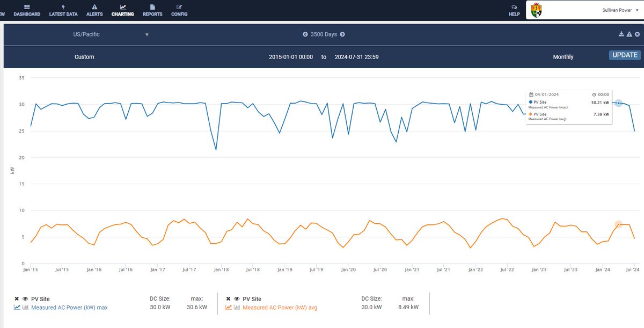This screenshot has height=328, width=644.
Task: Click Measured AC Power (kW) avg link
Action: 280,308
